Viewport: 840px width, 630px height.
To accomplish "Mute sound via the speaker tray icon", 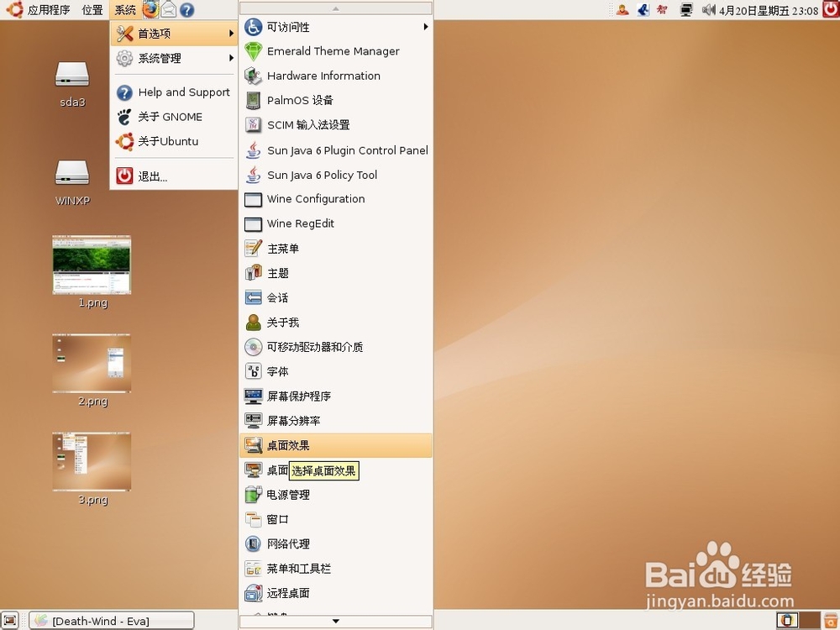I will [709, 9].
